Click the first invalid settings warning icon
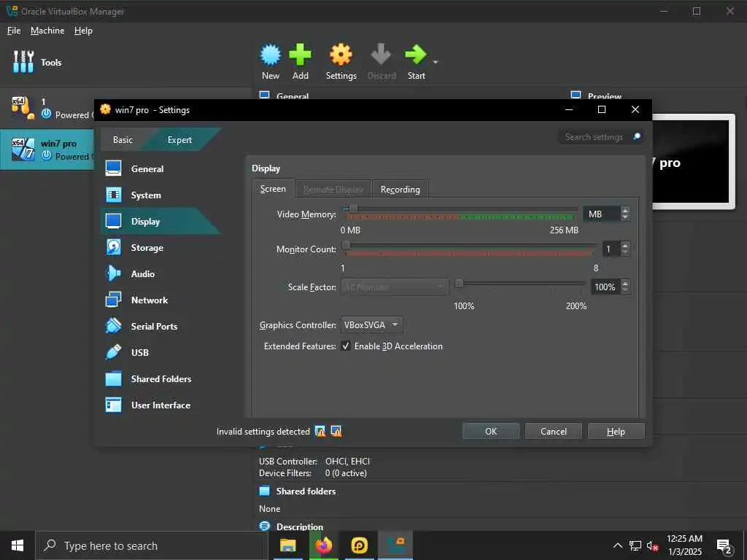 pos(321,432)
